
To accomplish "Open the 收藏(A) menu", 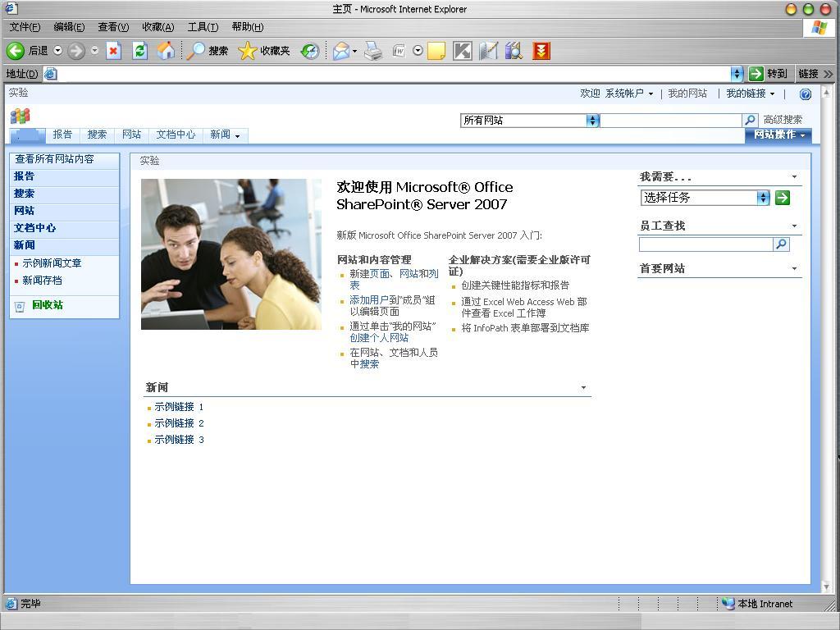I will [x=158, y=27].
